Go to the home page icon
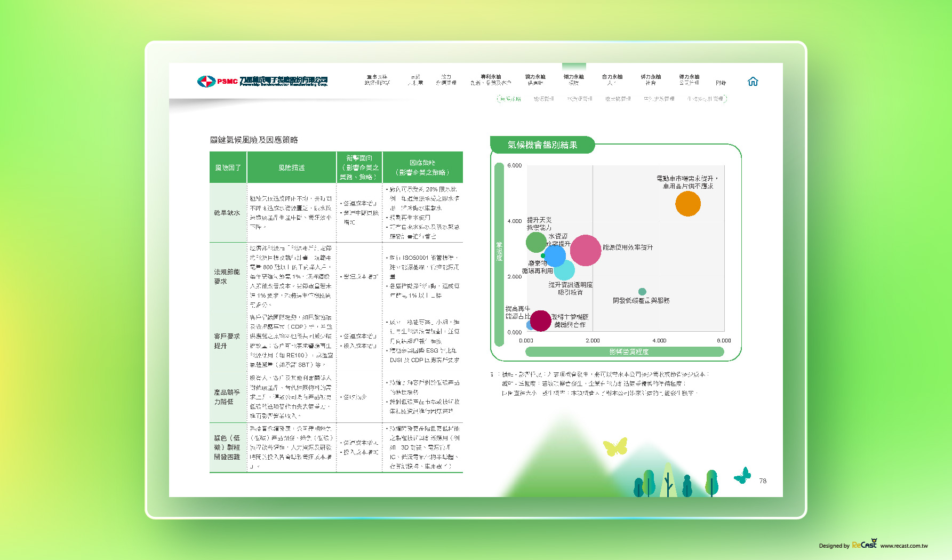The height and width of the screenshot is (560, 952). tap(753, 81)
